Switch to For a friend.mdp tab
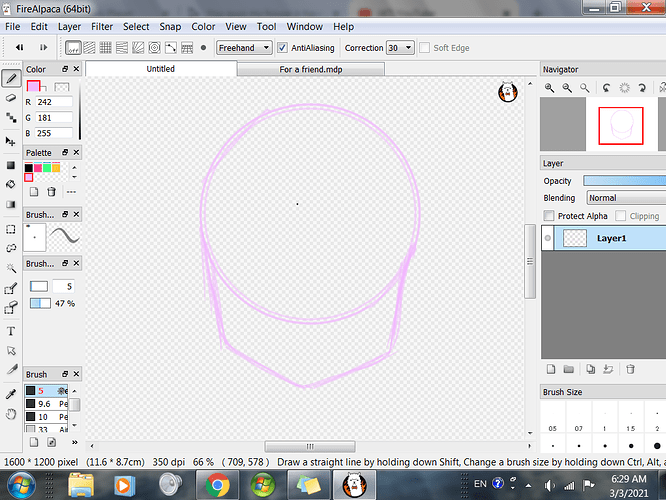The height and width of the screenshot is (500, 666). [x=311, y=69]
